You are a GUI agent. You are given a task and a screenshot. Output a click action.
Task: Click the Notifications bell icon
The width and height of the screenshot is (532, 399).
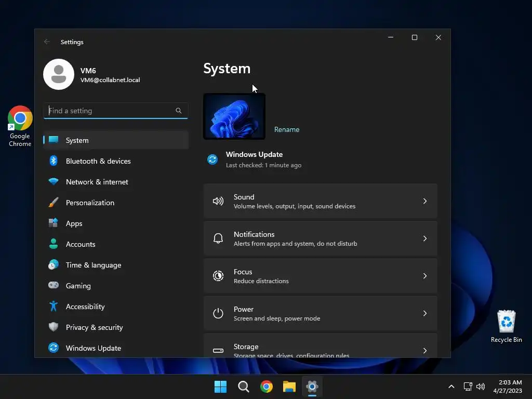tap(218, 238)
